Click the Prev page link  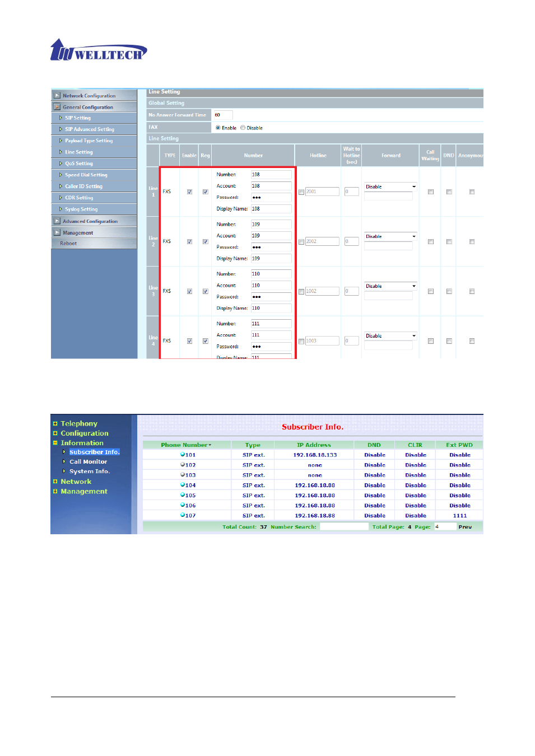coord(465,527)
